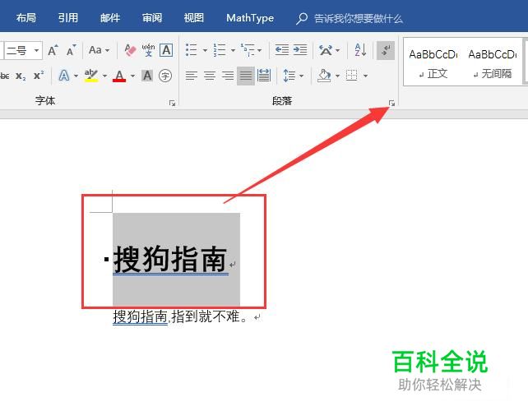This screenshot has width=528, height=420.
Task: Expand multilevel list dropdown arrow
Action: pyautogui.click(x=260, y=50)
